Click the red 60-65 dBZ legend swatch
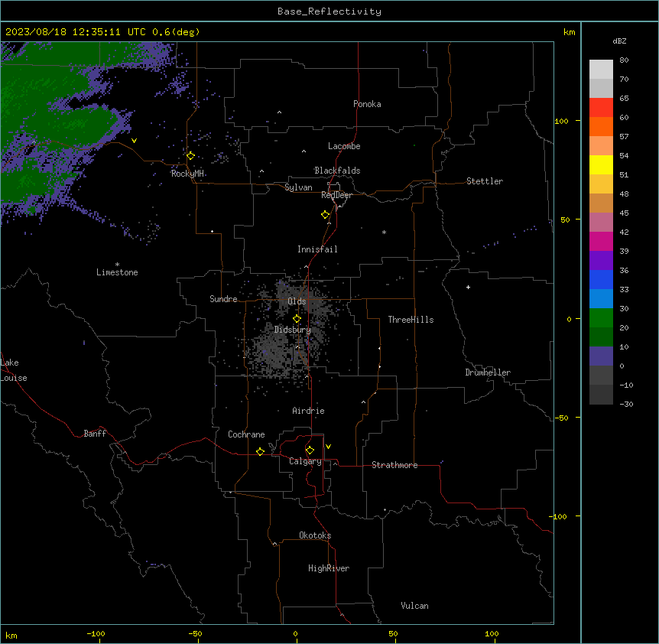 click(601, 108)
